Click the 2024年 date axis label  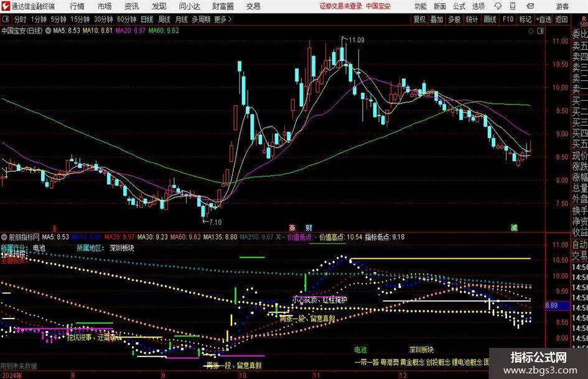tap(11, 375)
